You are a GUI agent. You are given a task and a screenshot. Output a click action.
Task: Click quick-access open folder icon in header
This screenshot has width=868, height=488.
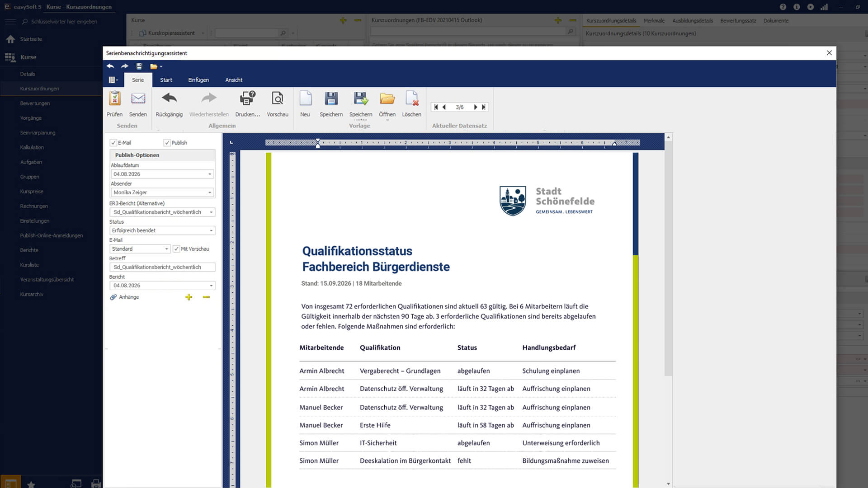pyautogui.click(x=154, y=66)
